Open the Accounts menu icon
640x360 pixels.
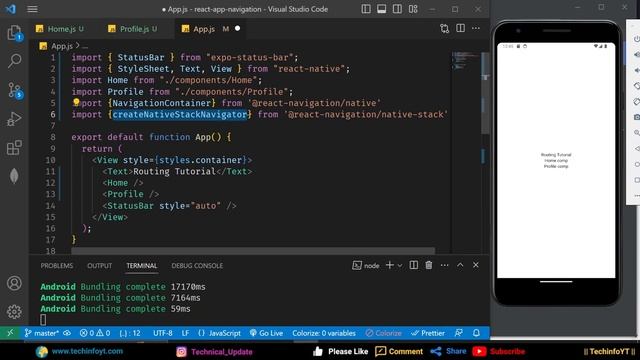pos(14,283)
